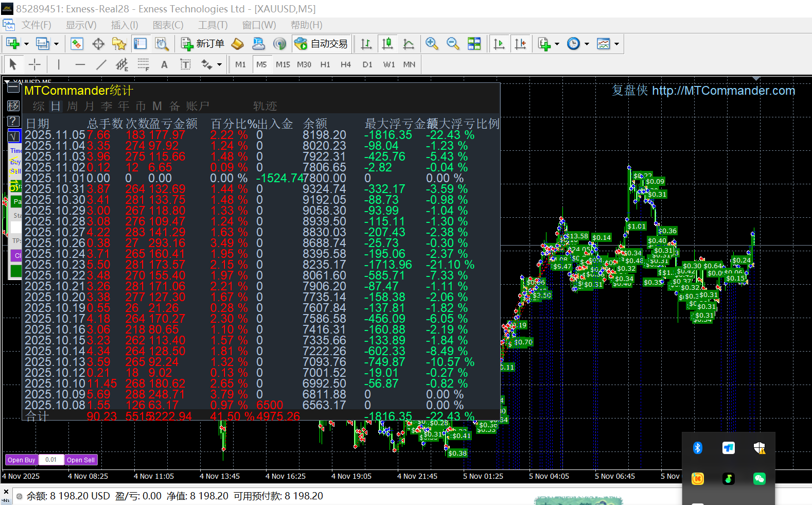The image size is (812, 505).
Task: Draw a trendline
Action: click(x=101, y=64)
